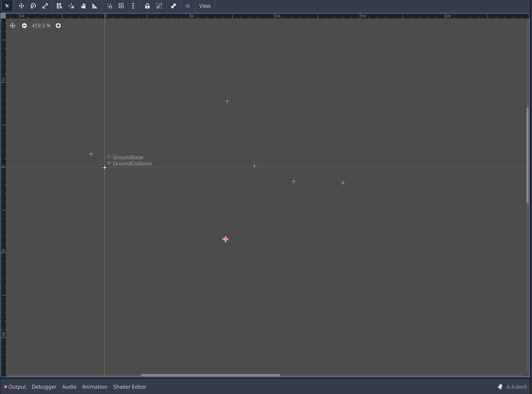Reset zoom via 459.5 % label
This screenshot has width=532, height=394.
click(41, 26)
